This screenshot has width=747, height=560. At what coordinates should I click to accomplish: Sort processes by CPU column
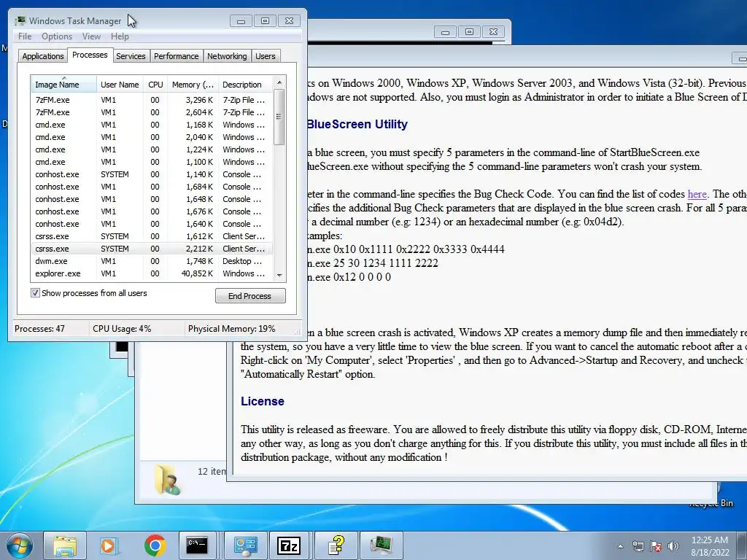pyautogui.click(x=155, y=85)
